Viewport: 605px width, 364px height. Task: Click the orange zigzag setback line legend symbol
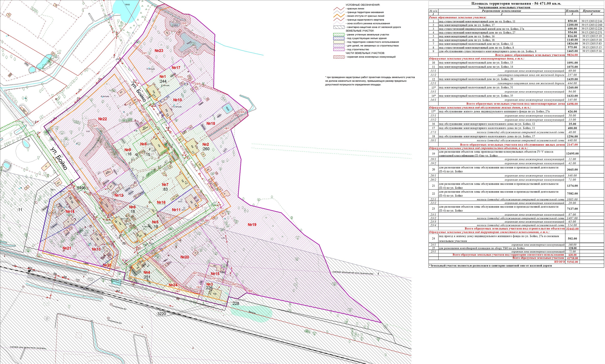click(x=339, y=16)
